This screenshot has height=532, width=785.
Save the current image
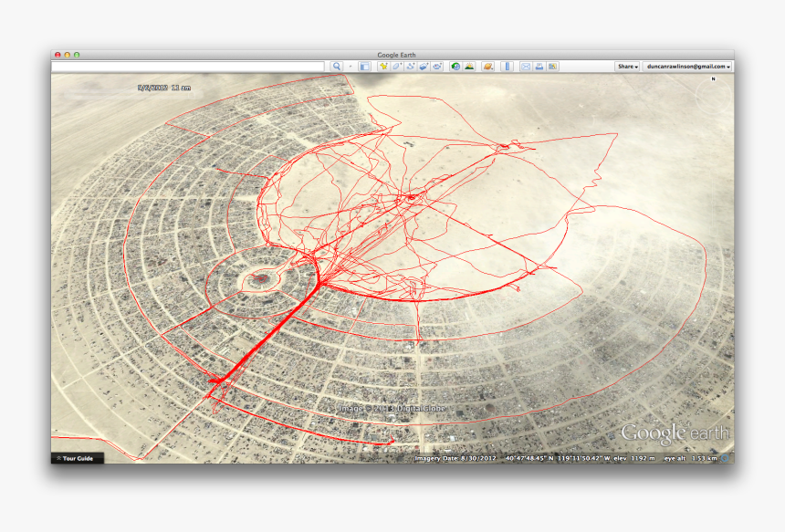[x=551, y=66]
